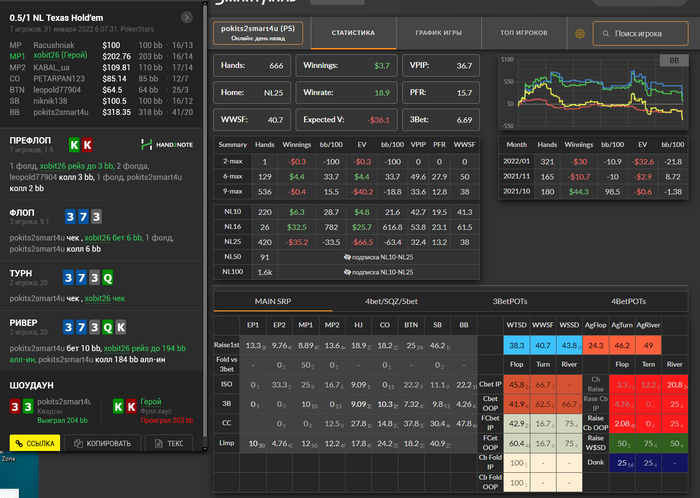The width and height of the screenshot is (700, 498).
Task: Click the Q card on turn board
Action: 107,278
